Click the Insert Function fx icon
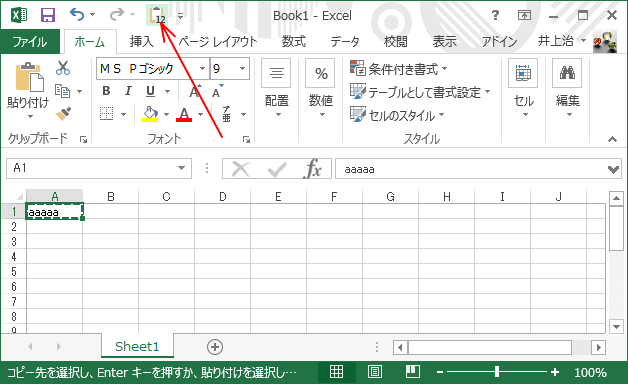Screen dimensions: 628x384 click(x=313, y=169)
